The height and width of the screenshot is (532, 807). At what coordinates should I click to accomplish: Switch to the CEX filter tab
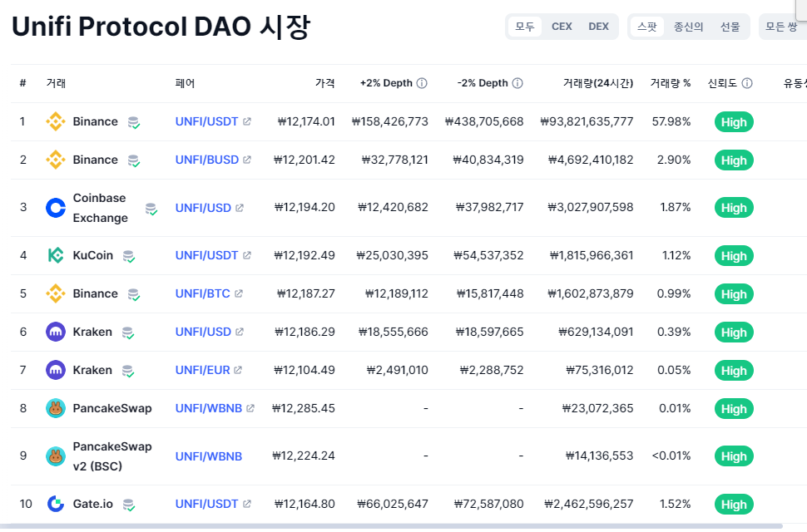562,27
